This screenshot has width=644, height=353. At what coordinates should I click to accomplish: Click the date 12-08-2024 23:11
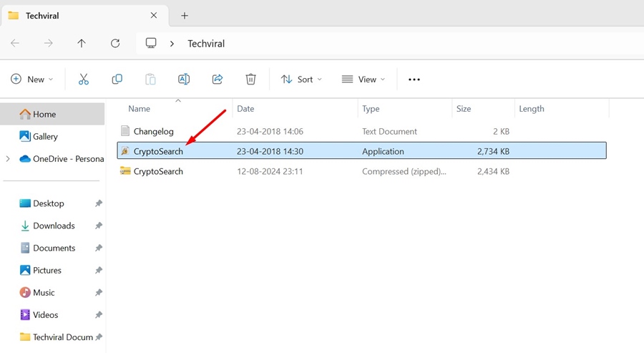pos(270,171)
